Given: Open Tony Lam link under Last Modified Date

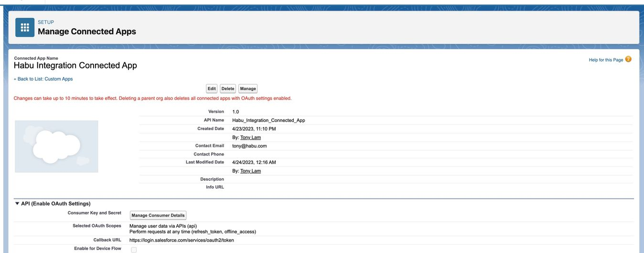Looking at the screenshot, I should coord(250,171).
